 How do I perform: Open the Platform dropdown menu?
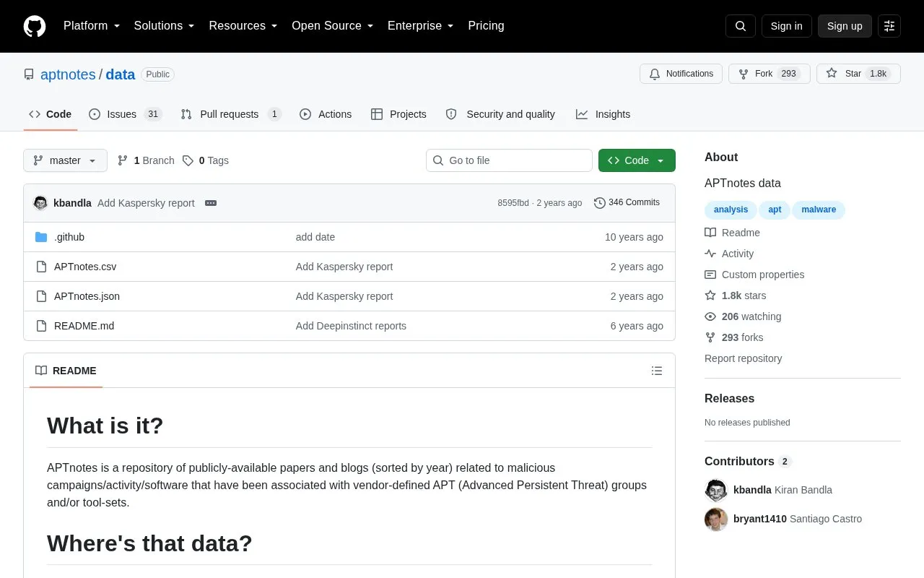click(92, 26)
